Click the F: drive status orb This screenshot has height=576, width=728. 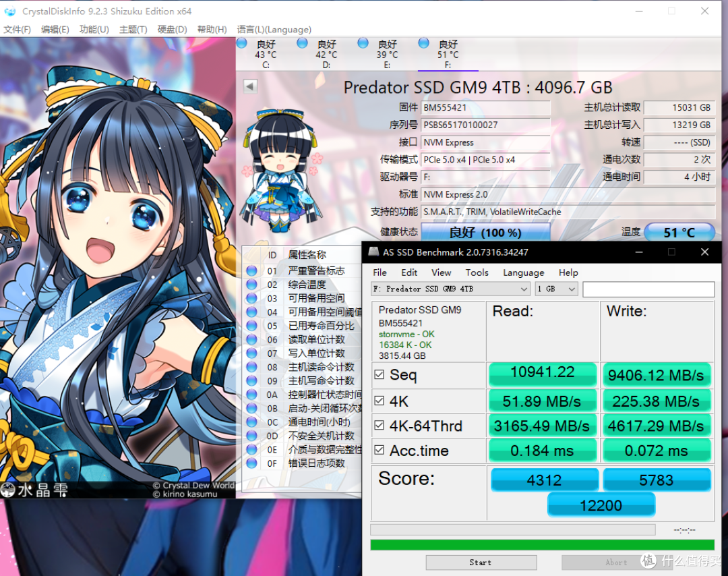(423, 43)
